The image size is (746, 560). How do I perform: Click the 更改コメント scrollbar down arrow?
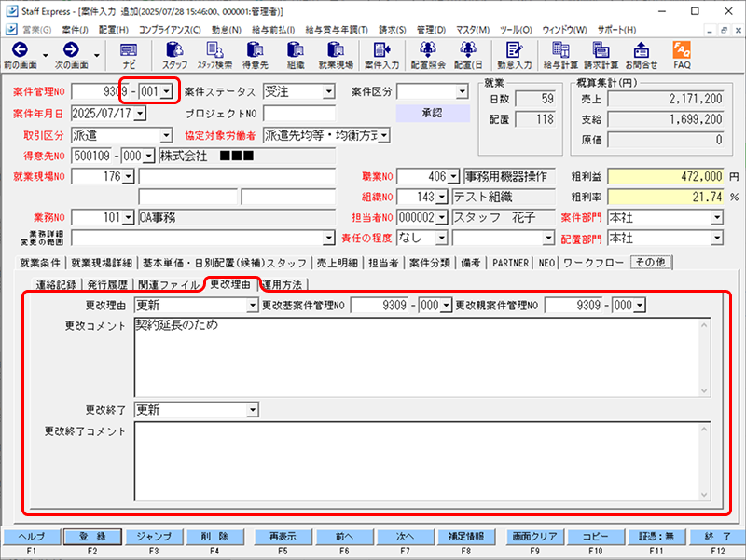point(704,390)
